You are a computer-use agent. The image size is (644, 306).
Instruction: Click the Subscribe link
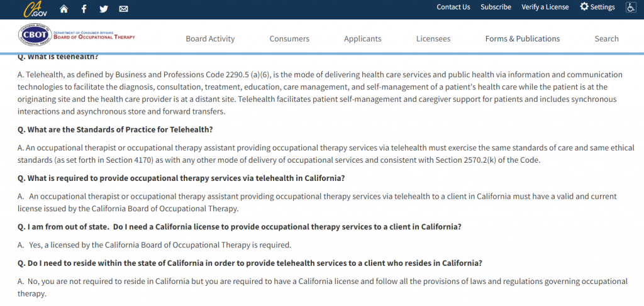pos(496,7)
